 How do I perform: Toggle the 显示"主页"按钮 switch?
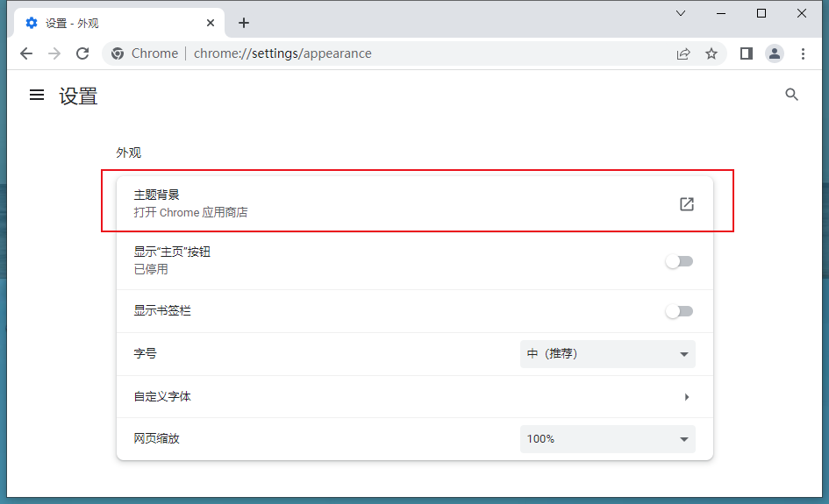tap(679, 261)
